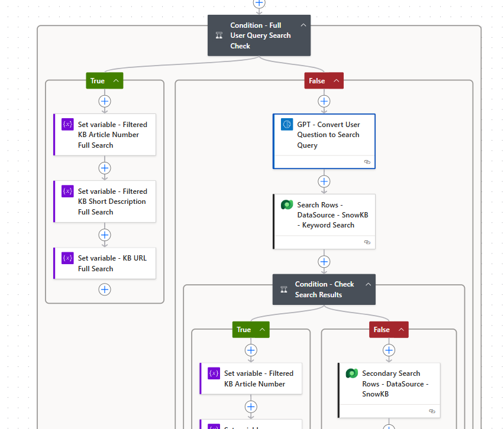The image size is (504, 429).
Task: Insert step after Filtered KB Article Number Full Search
Action: (105, 168)
